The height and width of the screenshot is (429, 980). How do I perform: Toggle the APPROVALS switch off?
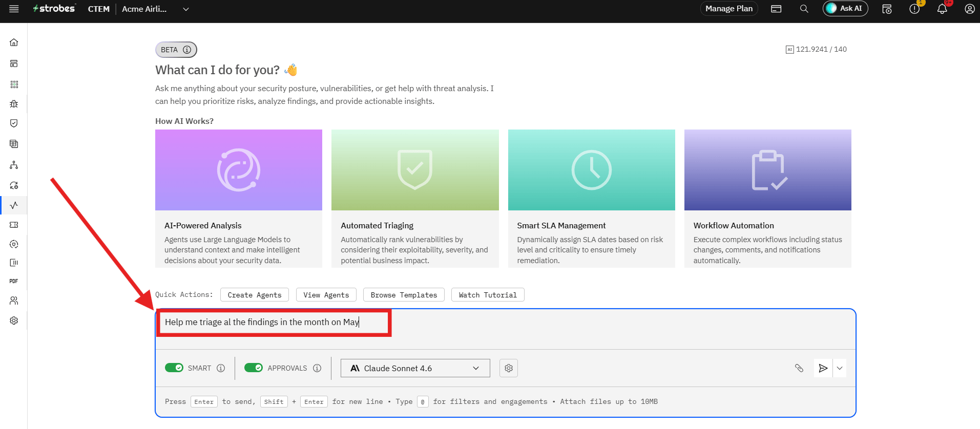click(254, 368)
